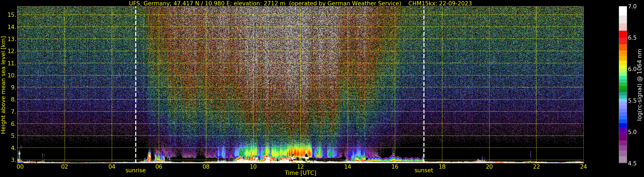
Task: Click the dashed white sunset marker line
Action: 424,85
